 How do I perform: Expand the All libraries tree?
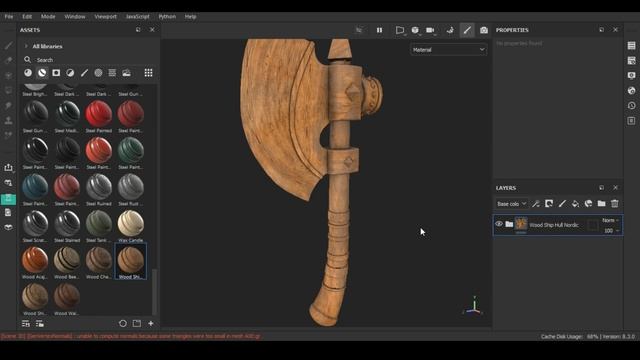pyautogui.click(x=26, y=47)
